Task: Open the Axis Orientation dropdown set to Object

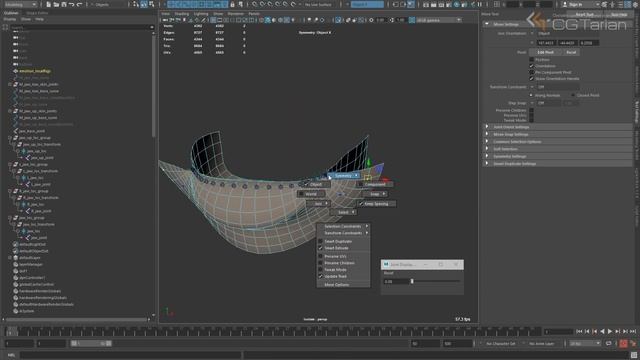Action: click(567, 33)
